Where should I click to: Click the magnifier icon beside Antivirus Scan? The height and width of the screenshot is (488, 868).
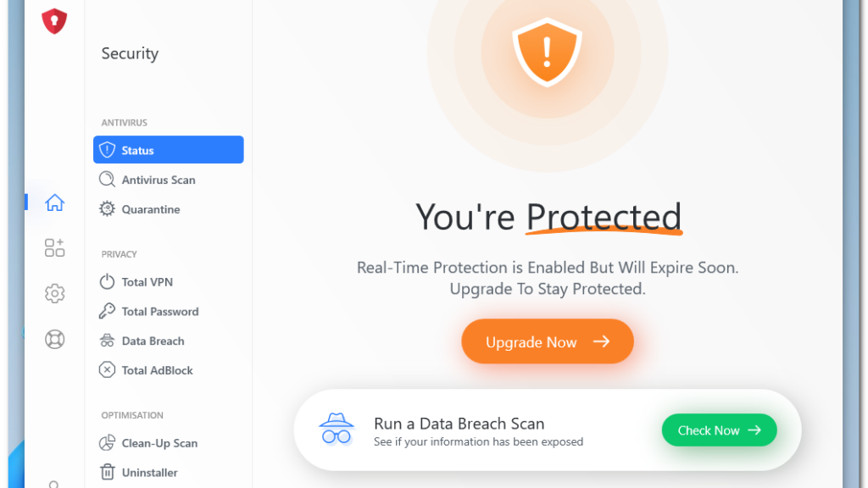107,180
